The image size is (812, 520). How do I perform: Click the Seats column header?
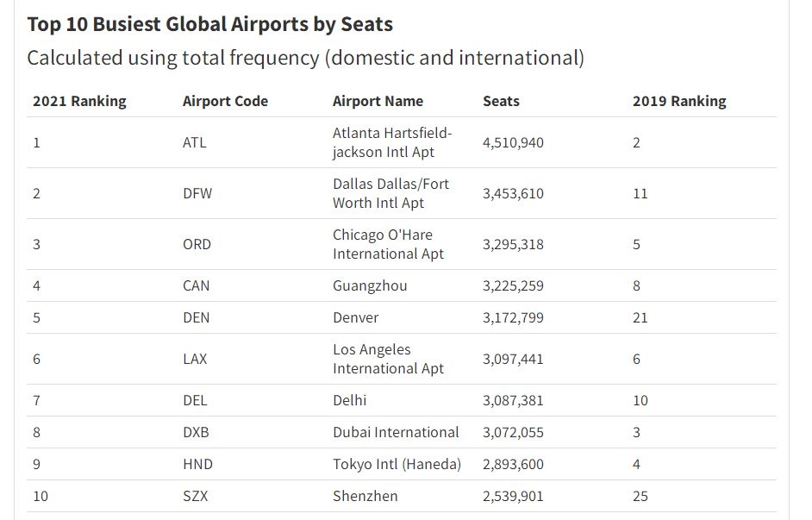(501, 101)
